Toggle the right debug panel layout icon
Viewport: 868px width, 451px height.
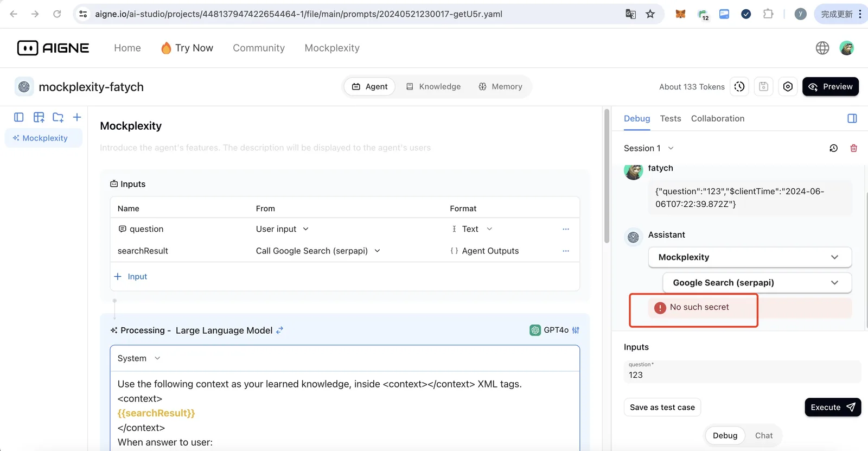(852, 118)
